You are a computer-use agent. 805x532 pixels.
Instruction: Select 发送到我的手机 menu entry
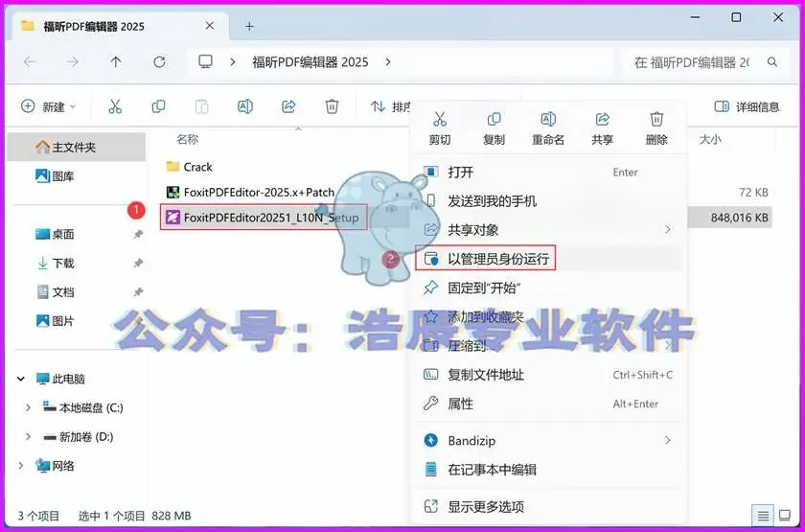click(x=548, y=200)
